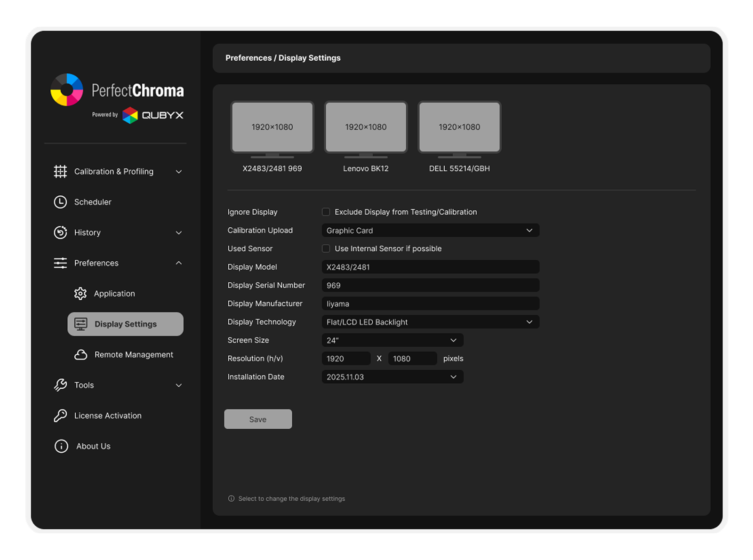Check Use Internal Sensor if possible
The image size is (753, 560).
326,248
